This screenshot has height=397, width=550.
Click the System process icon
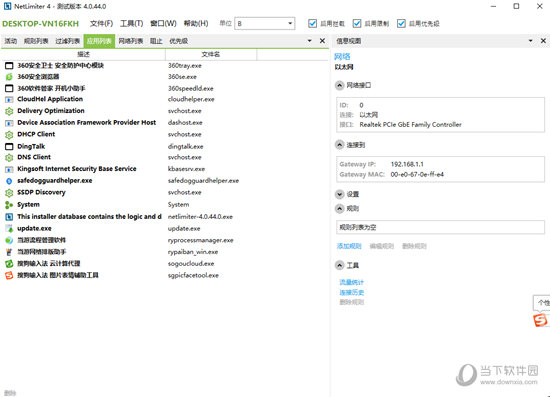(x=9, y=205)
